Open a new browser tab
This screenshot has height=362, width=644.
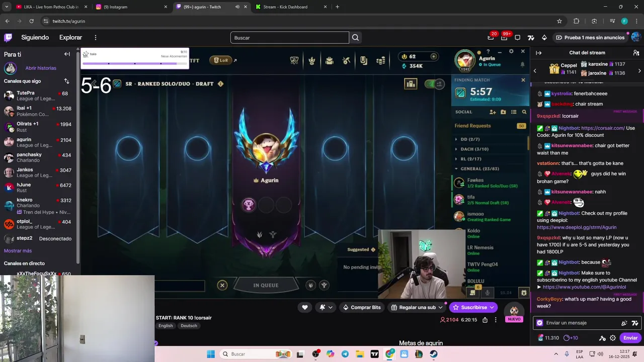click(337, 7)
